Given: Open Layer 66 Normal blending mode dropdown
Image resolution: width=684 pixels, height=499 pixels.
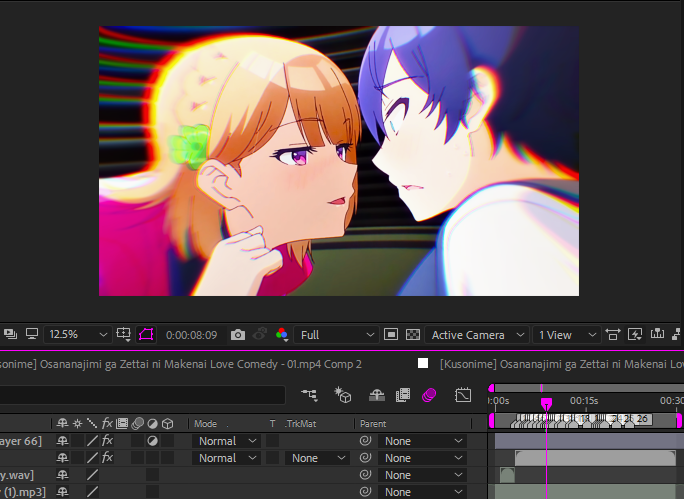Looking at the screenshot, I should point(226,441).
